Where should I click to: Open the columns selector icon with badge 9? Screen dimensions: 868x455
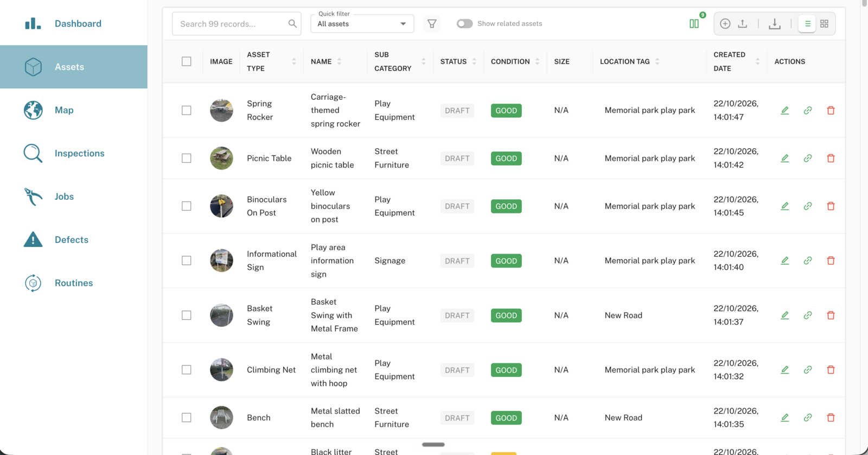694,23
